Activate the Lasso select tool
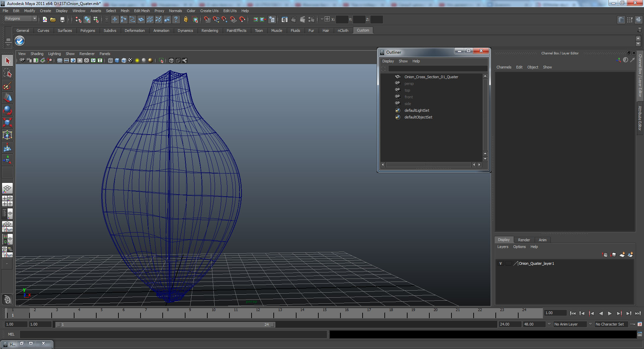Viewport: 644px width, 349px height. click(7, 73)
